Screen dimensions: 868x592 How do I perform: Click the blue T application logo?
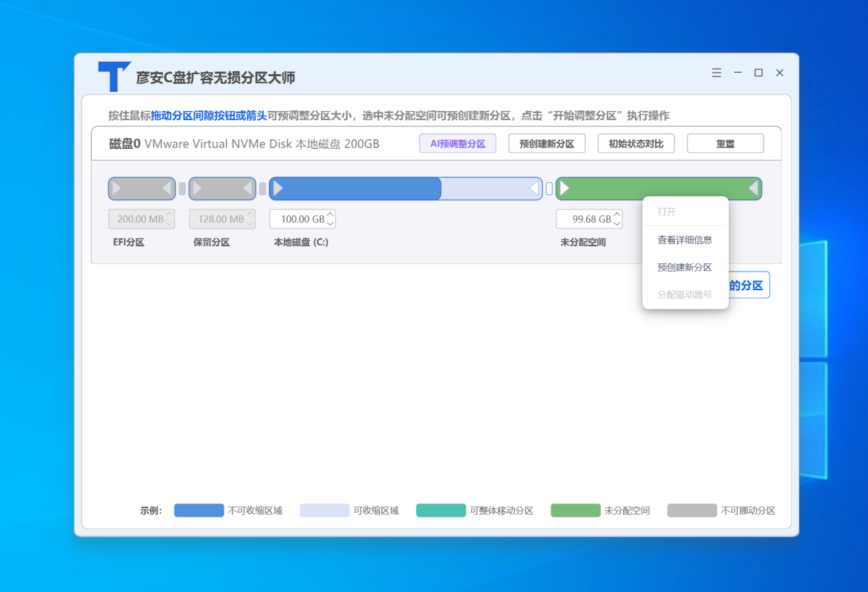(114, 76)
